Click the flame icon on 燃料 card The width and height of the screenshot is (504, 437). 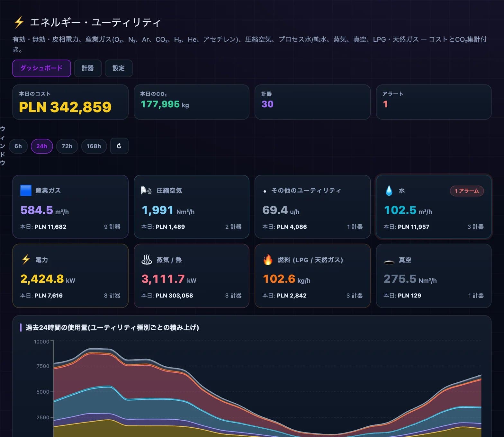tap(268, 260)
